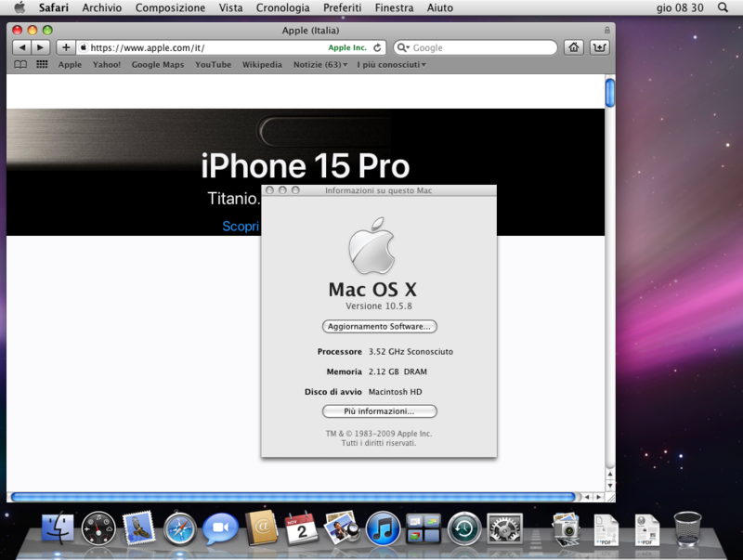
Task: Open the Google Maps bookmark
Action: pyautogui.click(x=158, y=64)
